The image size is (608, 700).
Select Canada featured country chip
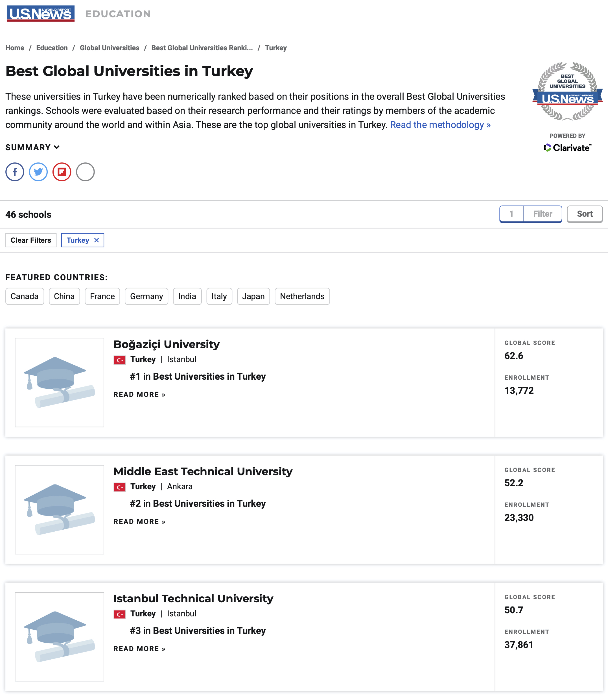point(25,296)
